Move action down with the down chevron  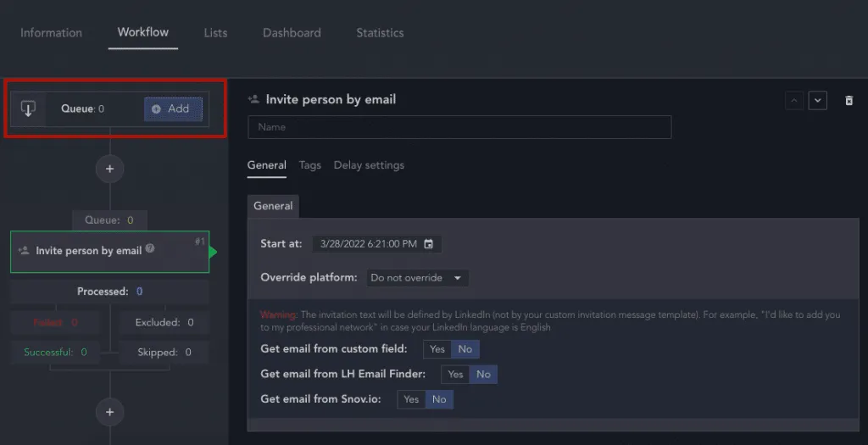[x=818, y=101]
